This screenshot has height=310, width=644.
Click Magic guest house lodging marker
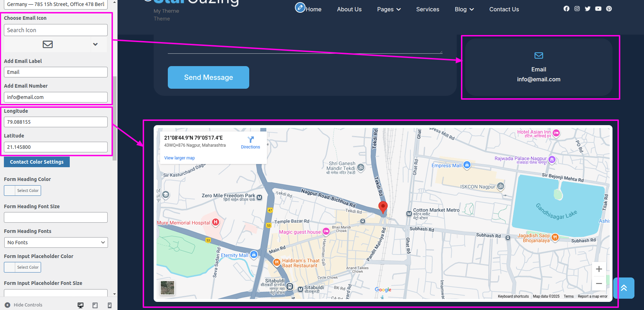coord(326,232)
